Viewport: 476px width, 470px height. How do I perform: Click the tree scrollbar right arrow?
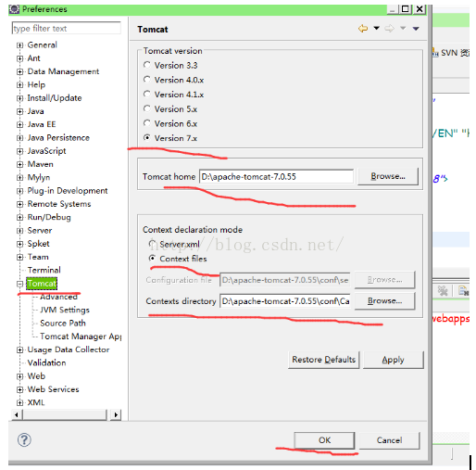pyautogui.click(x=116, y=414)
